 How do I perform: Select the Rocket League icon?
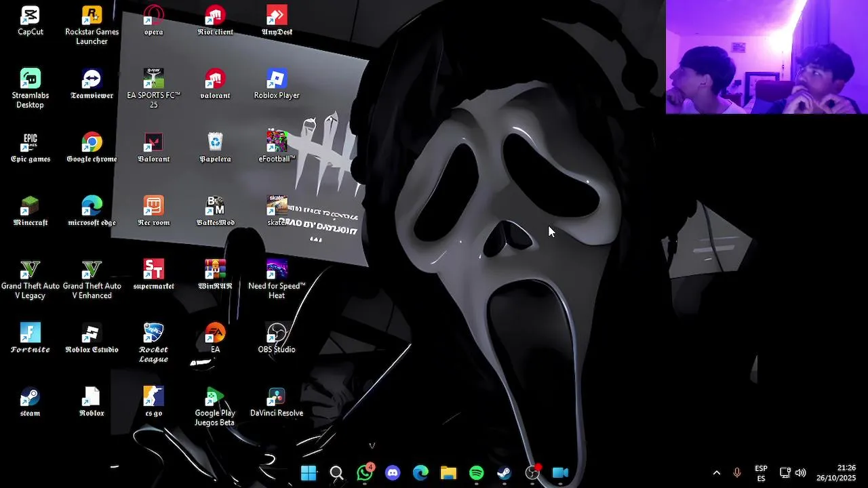pyautogui.click(x=153, y=344)
